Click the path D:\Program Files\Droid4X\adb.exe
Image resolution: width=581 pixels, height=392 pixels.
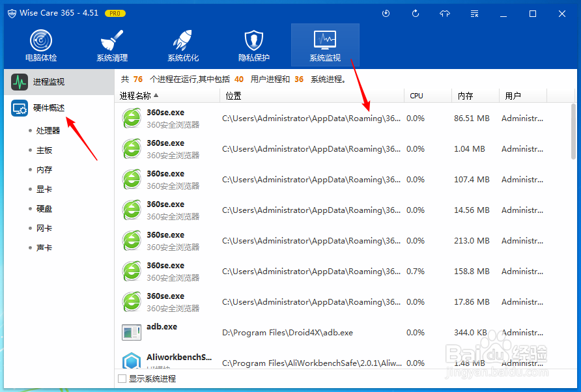(287, 333)
